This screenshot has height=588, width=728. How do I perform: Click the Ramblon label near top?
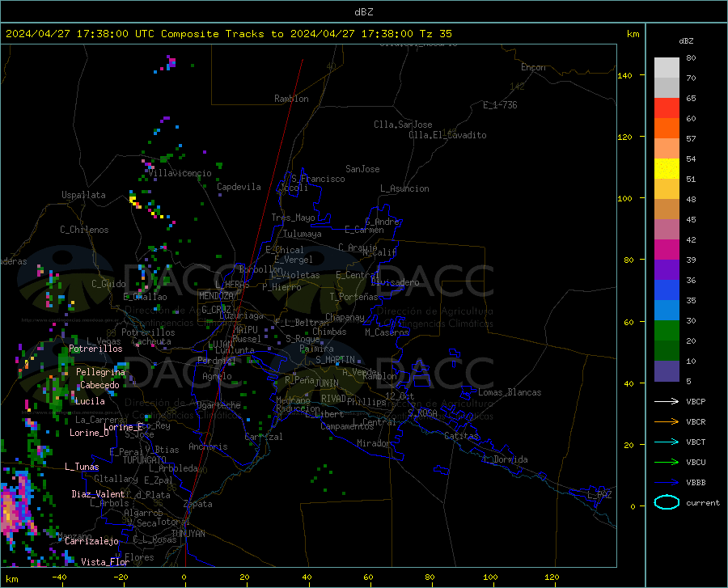291,99
